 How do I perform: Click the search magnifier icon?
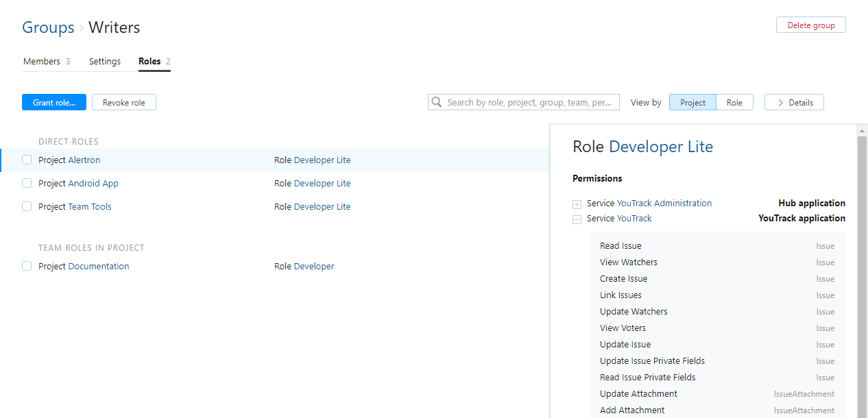[437, 102]
